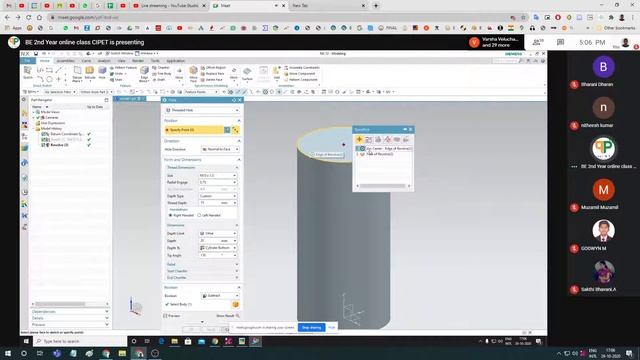Switch to the Curve ribbon tab
Image resolution: width=640 pixels, height=360 pixels.
tap(86, 60)
